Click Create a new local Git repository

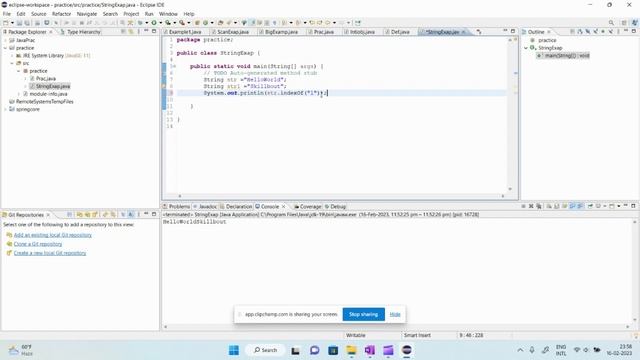click(x=50, y=253)
